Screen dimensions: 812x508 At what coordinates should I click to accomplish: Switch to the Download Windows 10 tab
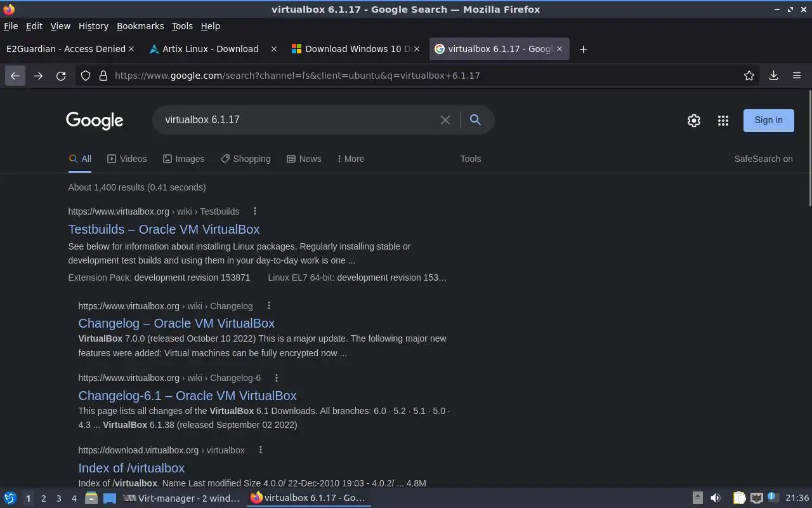click(357, 49)
